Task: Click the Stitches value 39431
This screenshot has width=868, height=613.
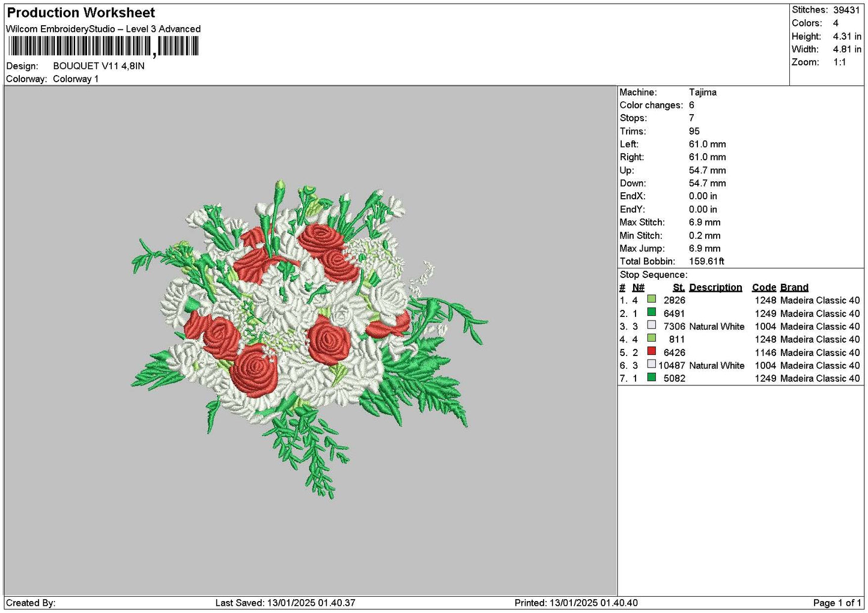Action: click(x=846, y=10)
